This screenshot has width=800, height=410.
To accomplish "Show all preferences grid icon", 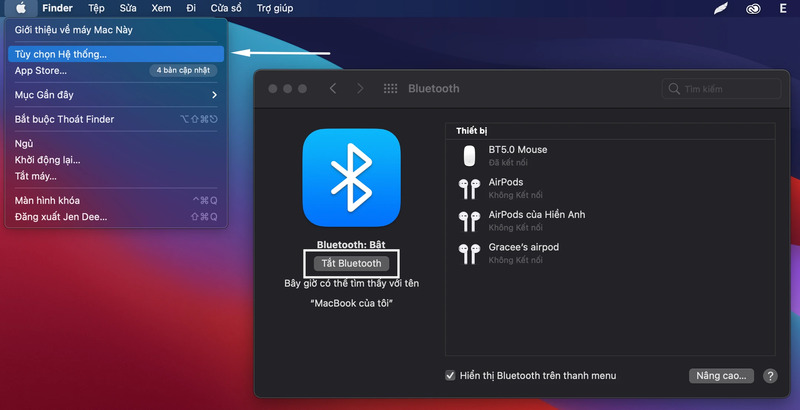I will click(x=390, y=89).
